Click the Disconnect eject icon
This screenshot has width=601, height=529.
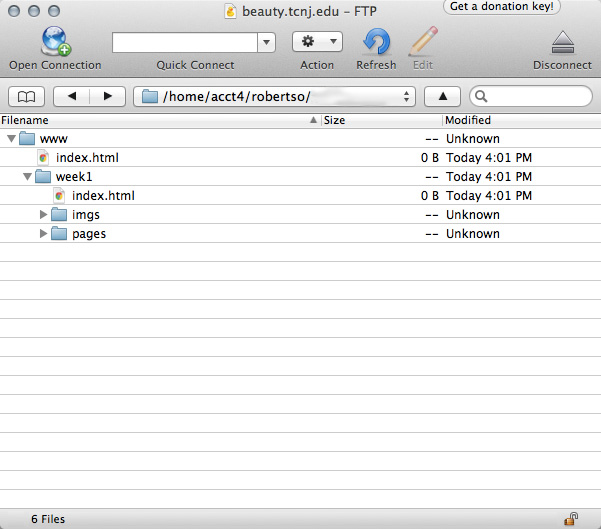(x=562, y=42)
